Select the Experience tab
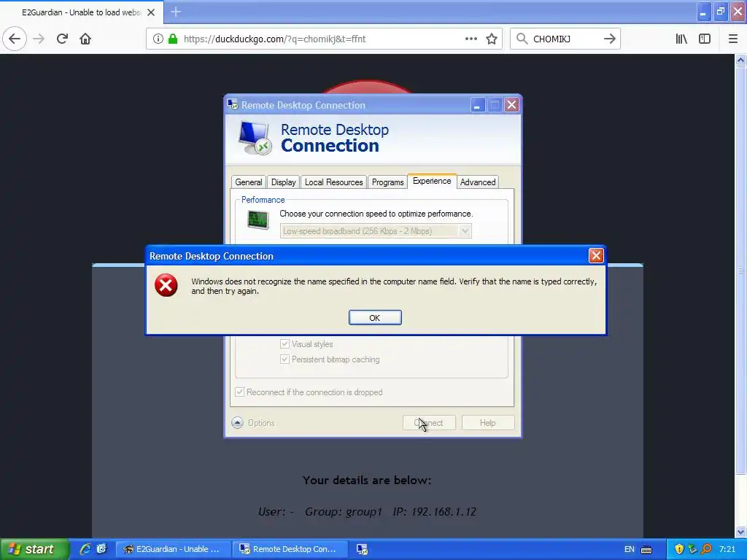This screenshot has height=560, width=747. point(432,181)
